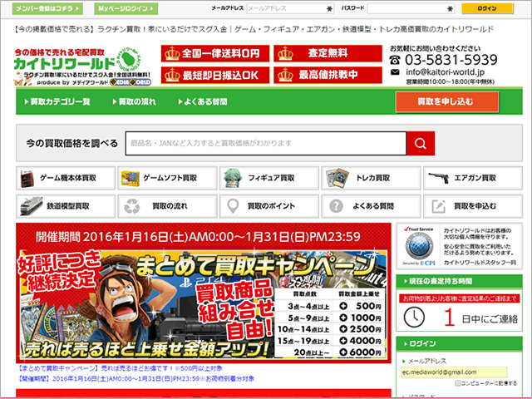The width and height of the screenshot is (532, 399).
Task: Click the Trust Service ECPI seal
Action: pyautogui.click(x=419, y=246)
